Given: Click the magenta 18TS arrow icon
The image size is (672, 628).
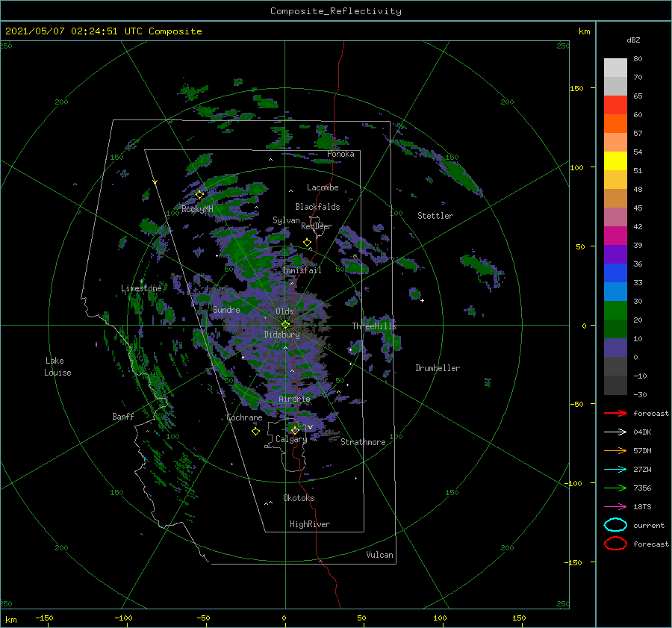Looking at the screenshot, I should click(615, 507).
